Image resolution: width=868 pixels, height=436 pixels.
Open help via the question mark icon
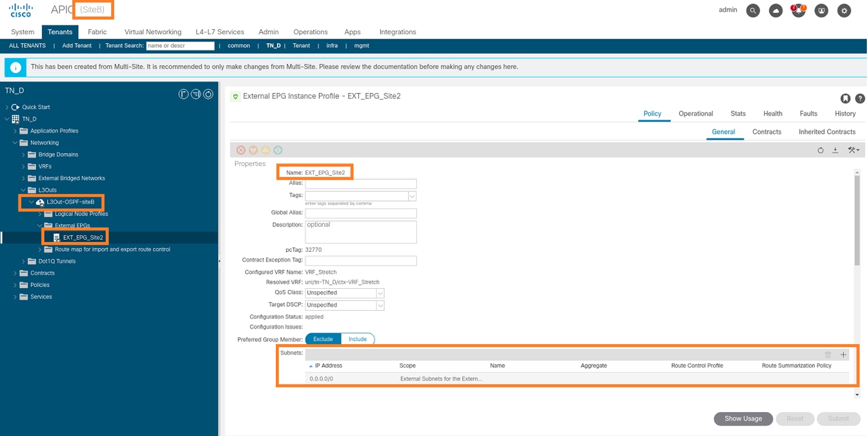[860, 99]
